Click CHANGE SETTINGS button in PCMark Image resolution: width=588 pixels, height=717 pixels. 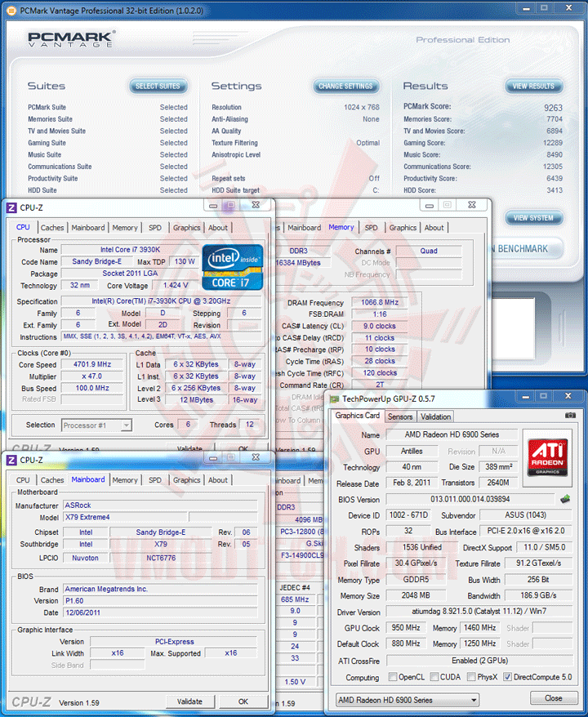point(345,86)
